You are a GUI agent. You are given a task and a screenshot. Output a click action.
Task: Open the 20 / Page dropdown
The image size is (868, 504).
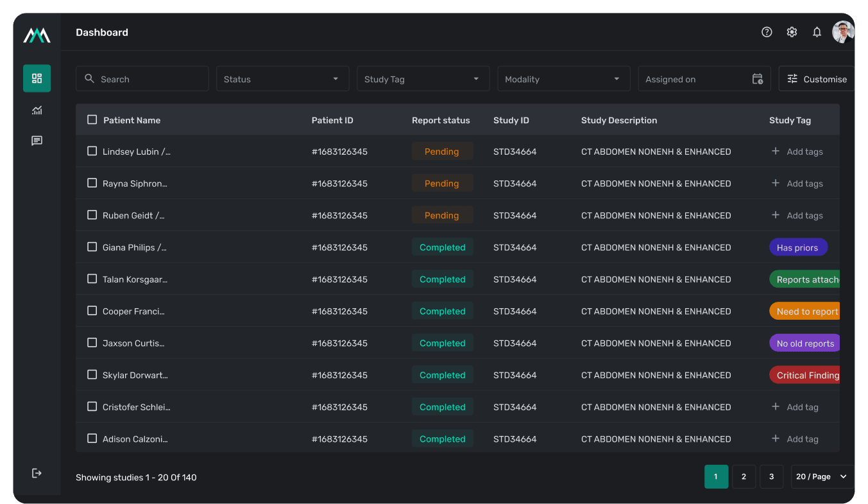[821, 476]
